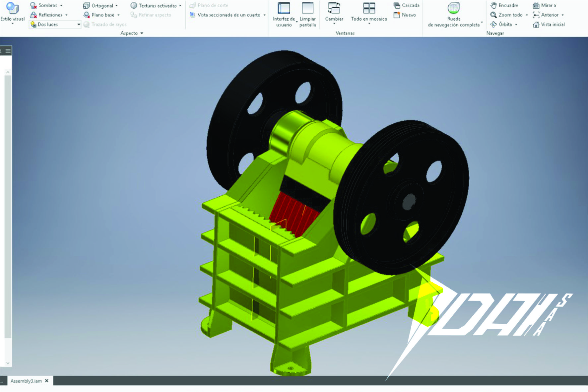Click the Vista inicial home view icon
The height and width of the screenshot is (392, 588).
tap(536, 25)
